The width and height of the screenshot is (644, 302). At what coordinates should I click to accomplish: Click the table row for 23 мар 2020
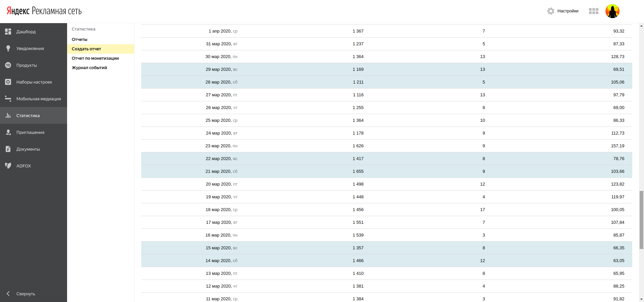coord(386,146)
